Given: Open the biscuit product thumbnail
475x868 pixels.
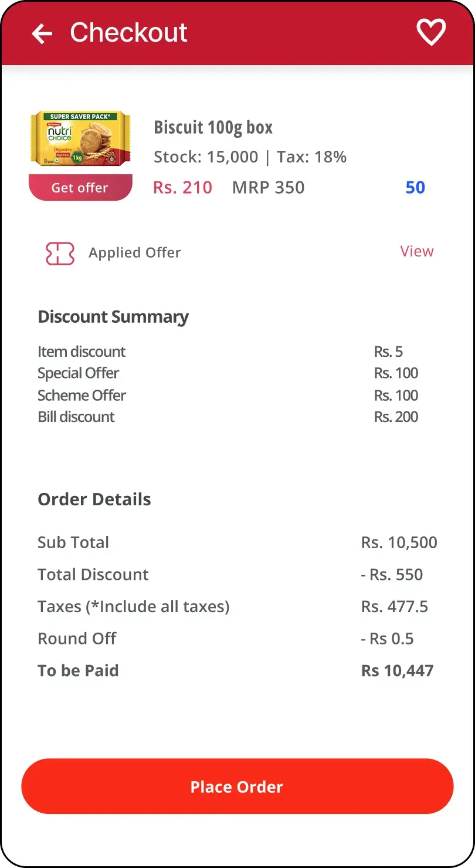Looking at the screenshot, I should [x=80, y=140].
